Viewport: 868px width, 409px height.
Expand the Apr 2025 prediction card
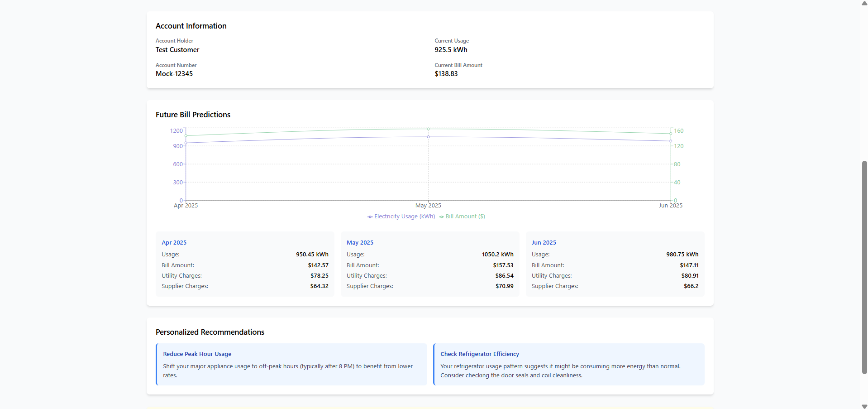[x=245, y=264]
